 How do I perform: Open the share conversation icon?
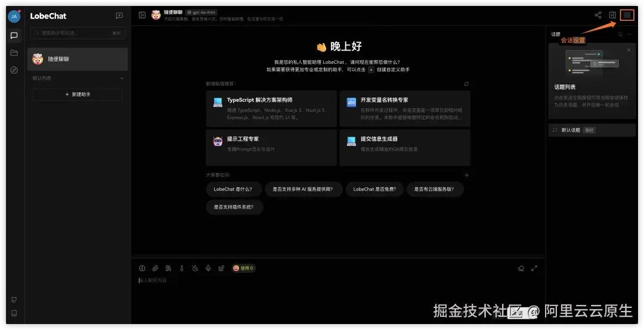pos(598,15)
